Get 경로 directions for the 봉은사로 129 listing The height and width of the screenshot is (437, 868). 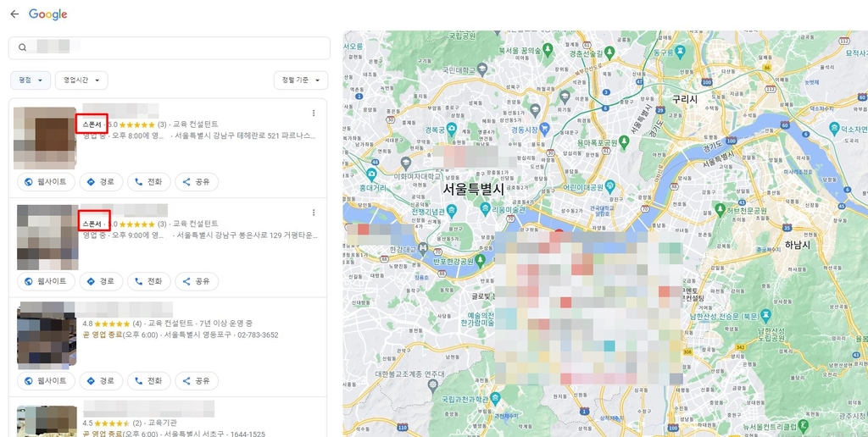pos(102,281)
